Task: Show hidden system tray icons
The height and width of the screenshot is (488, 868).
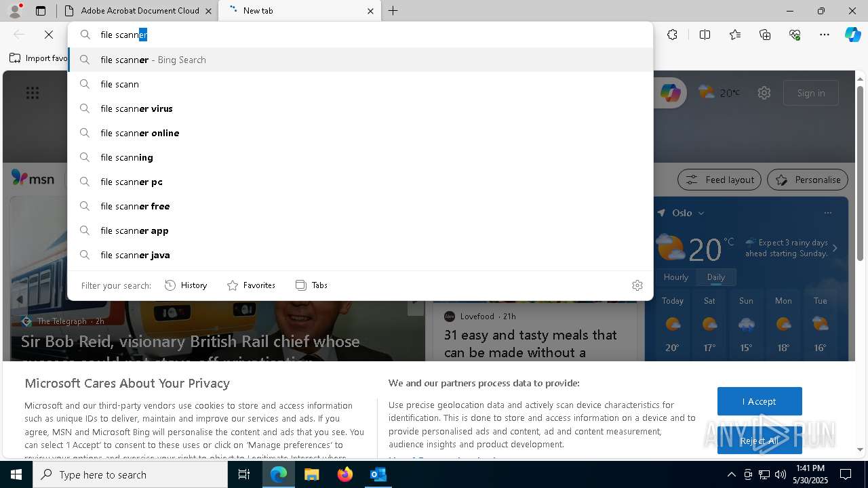Action: click(x=731, y=474)
